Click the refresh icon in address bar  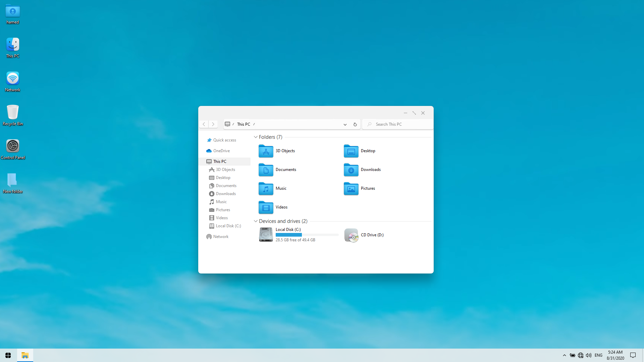point(355,124)
